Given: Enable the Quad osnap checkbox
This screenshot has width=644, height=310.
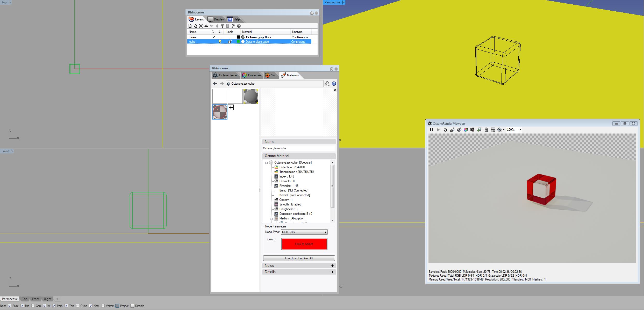Looking at the screenshot, I should tap(78, 306).
